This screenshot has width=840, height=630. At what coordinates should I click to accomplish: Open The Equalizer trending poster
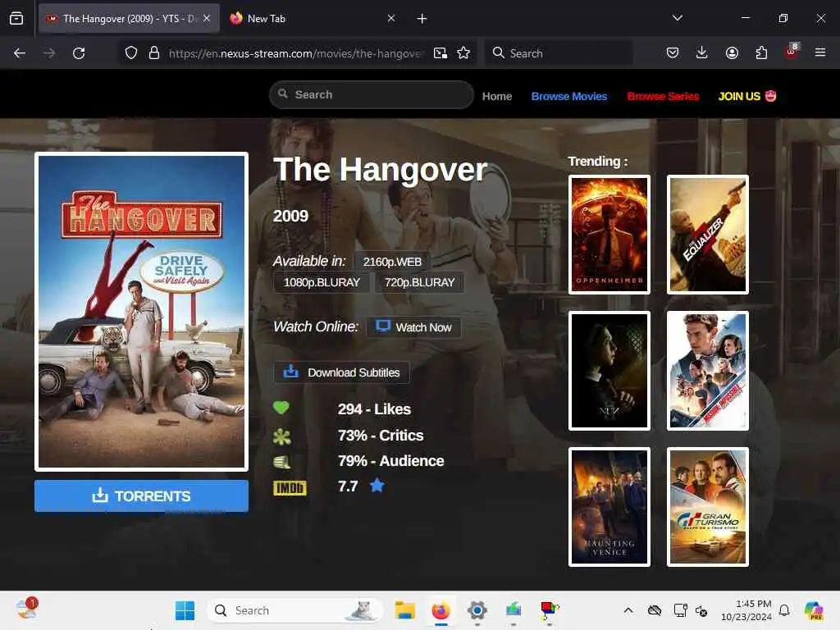point(708,235)
